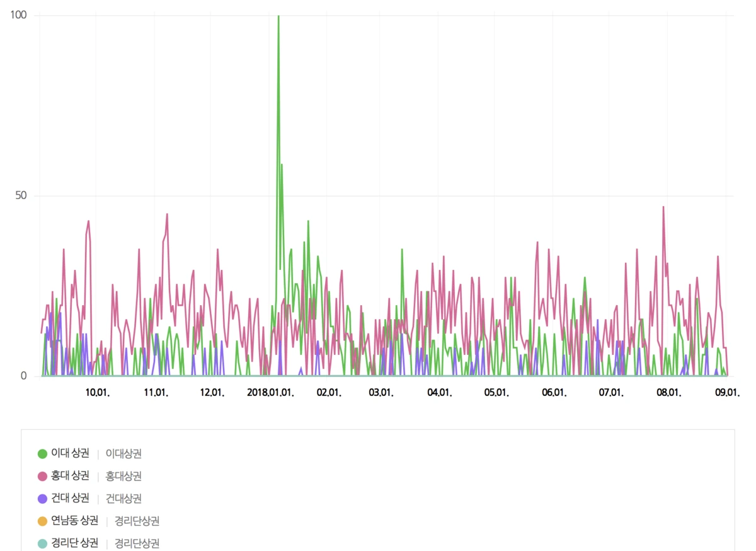This screenshot has width=756, height=551.
Task: Toggle the purple 건대 상권 legend dot
Action: pyautogui.click(x=43, y=499)
